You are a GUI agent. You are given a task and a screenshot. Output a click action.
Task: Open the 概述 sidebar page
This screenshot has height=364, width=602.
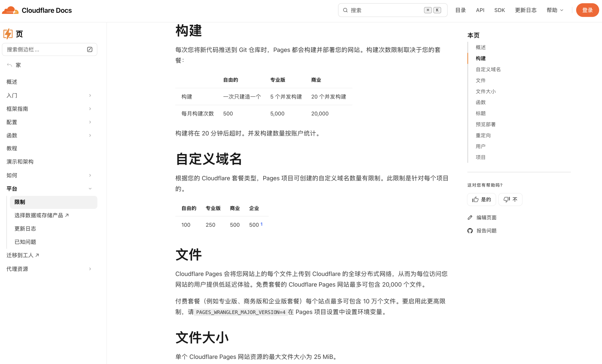pos(12,82)
